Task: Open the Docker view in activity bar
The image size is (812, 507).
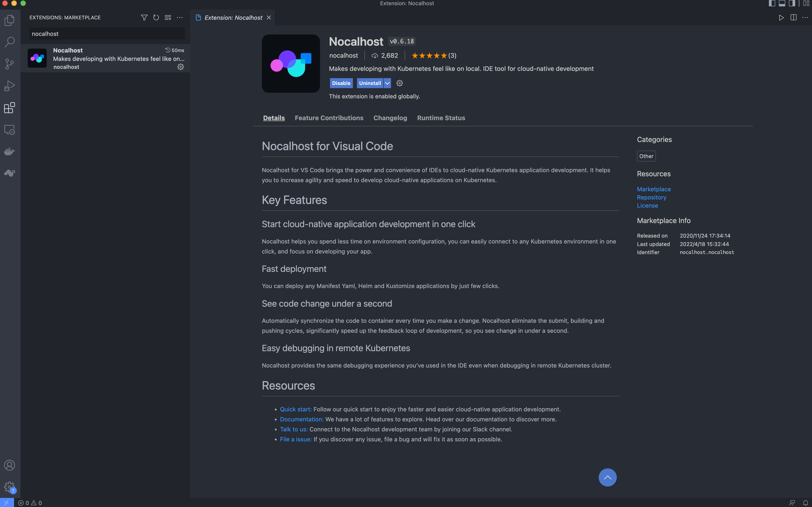Action: point(9,152)
